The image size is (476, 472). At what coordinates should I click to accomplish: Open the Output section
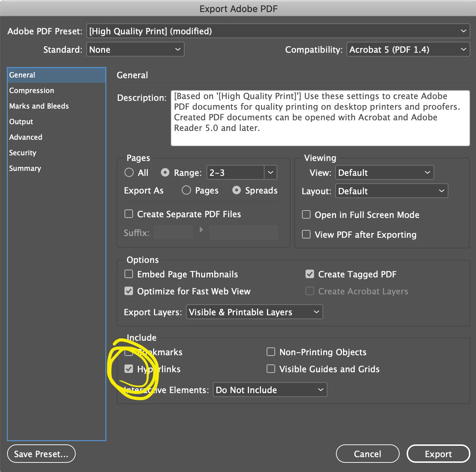[x=57, y=122]
